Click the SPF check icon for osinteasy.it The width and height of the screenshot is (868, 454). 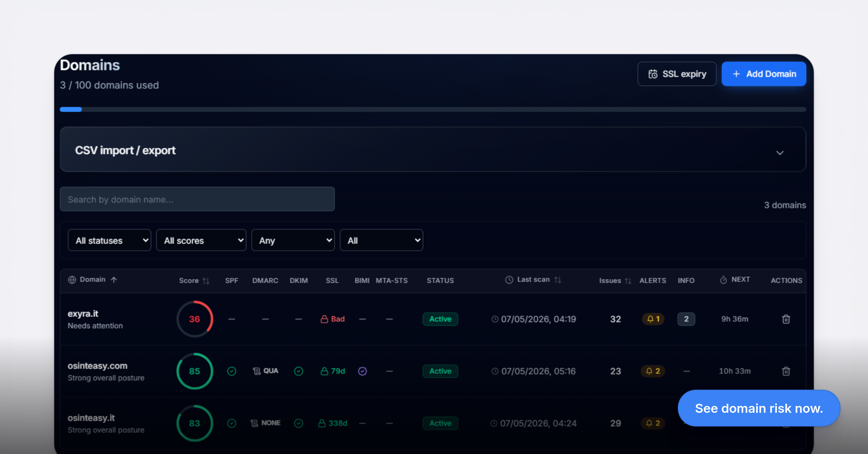click(x=232, y=423)
